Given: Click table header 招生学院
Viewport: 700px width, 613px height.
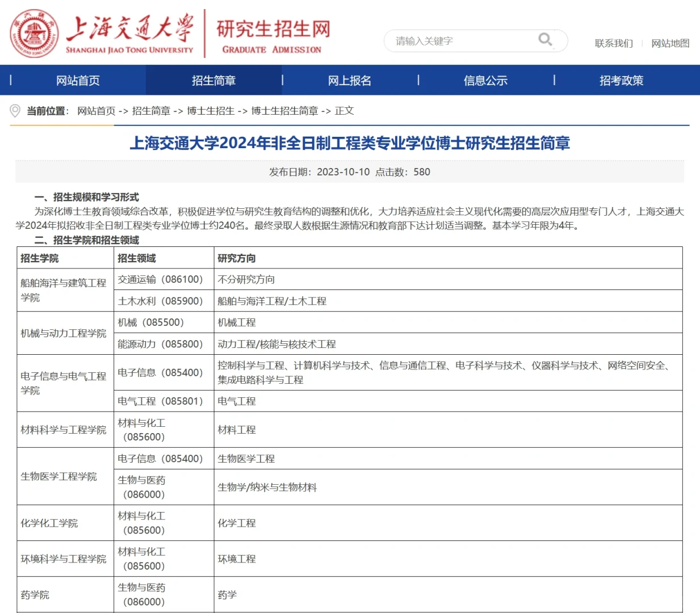Looking at the screenshot, I should [65, 258].
